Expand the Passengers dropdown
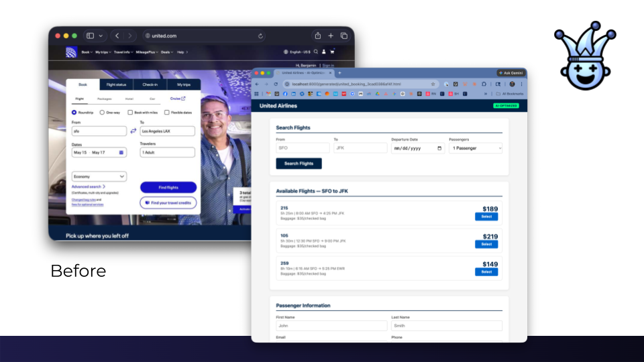 click(475, 147)
